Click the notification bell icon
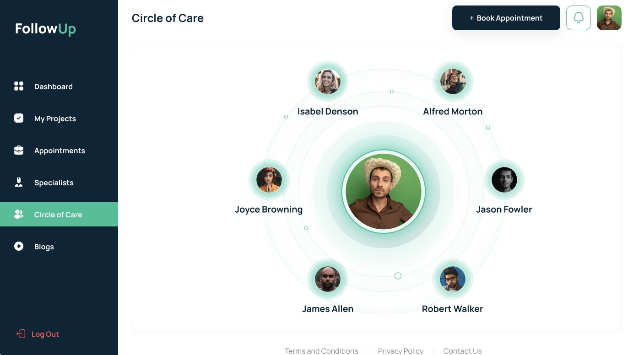Viewport: 644px width, 355px height. [x=578, y=18]
